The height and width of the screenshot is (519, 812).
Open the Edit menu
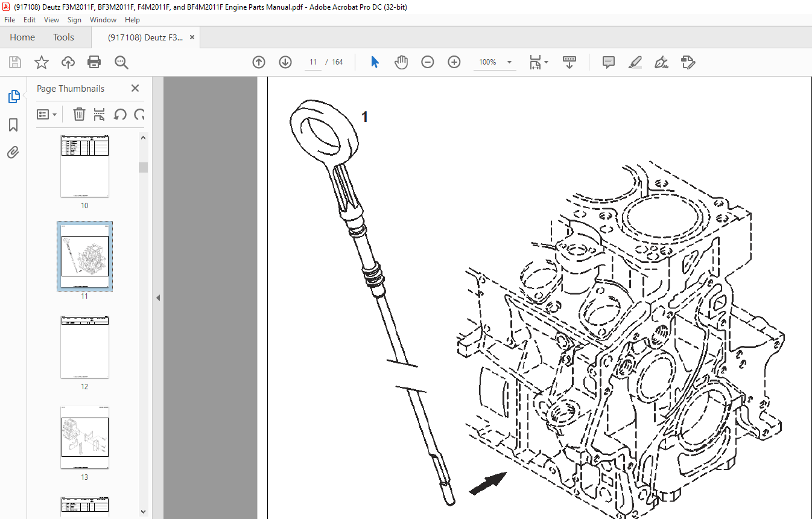30,20
